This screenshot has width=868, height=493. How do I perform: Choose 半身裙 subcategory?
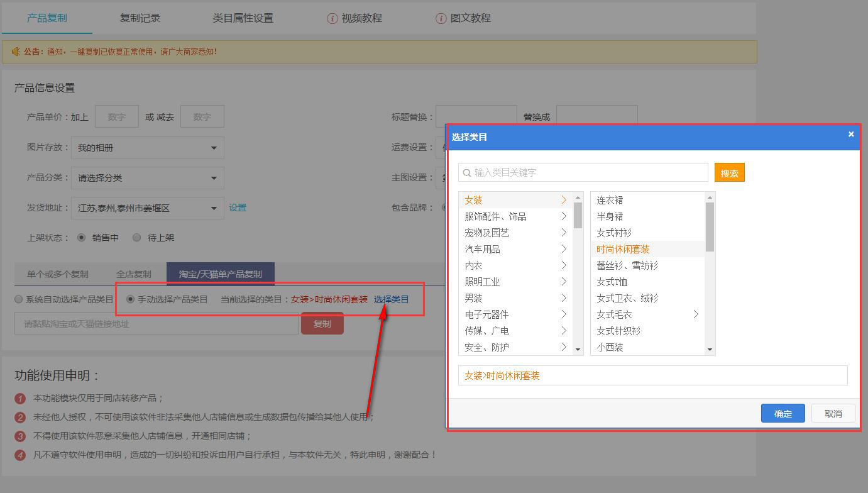(648, 216)
